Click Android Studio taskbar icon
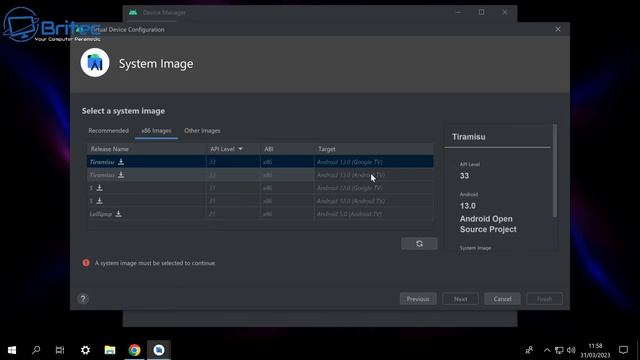Viewport: 640px width, 360px height. coord(159,350)
